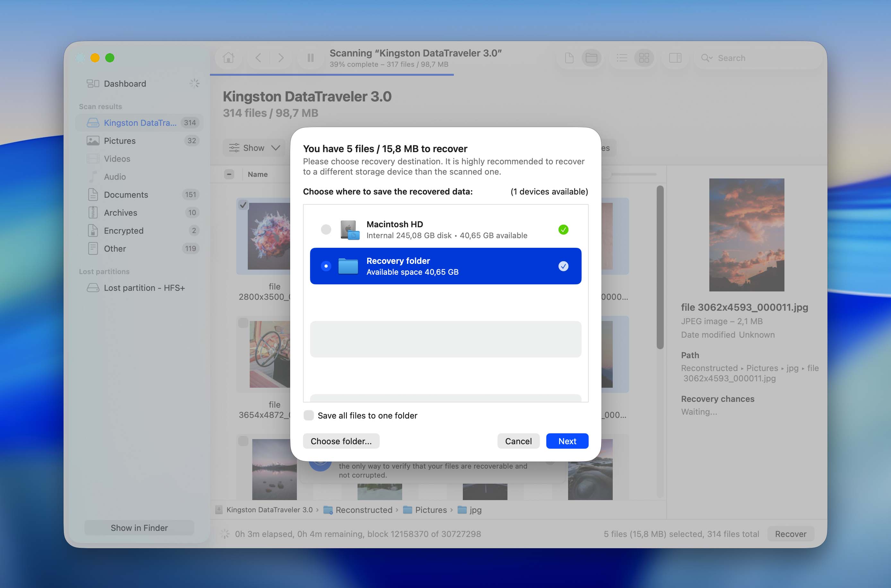Click the Name column header
Viewport: 891px width, 588px height.
pyautogui.click(x=258, y=174)
